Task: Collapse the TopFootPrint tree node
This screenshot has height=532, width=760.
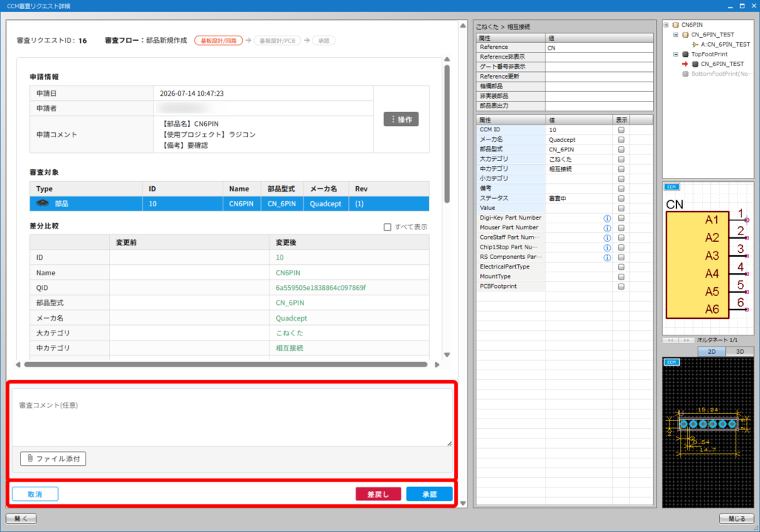Action: [x=675, y=54]
